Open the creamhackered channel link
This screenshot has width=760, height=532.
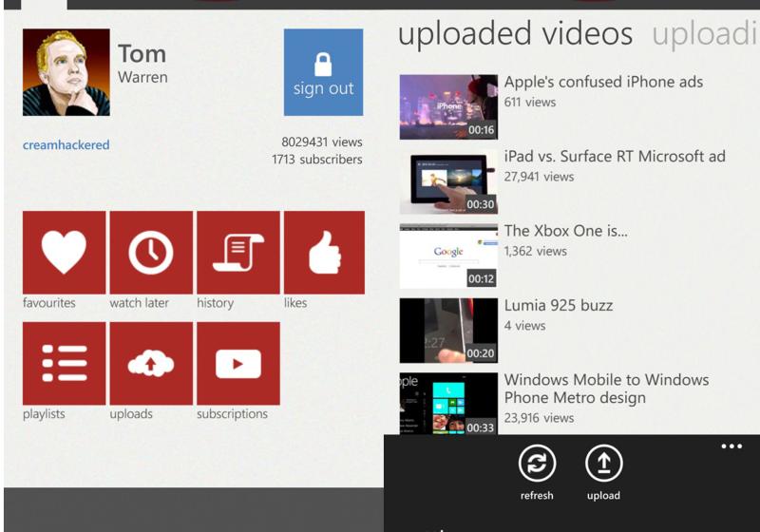click(x=66, y=145)
